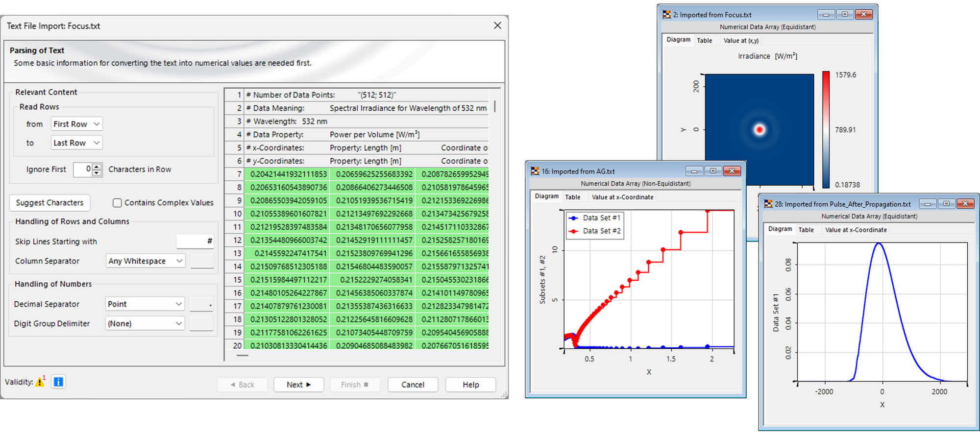Image resolution: width=980 pixels, height=435 pixels.
Task: Open Value at x-Coordinate tab in AG.txt window
Action: (x=622, y=197)
